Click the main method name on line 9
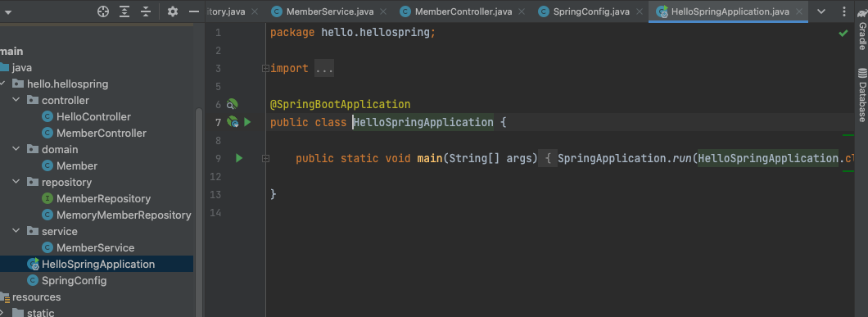This screenshot has height=317, width=868. (x=430, y=159)
